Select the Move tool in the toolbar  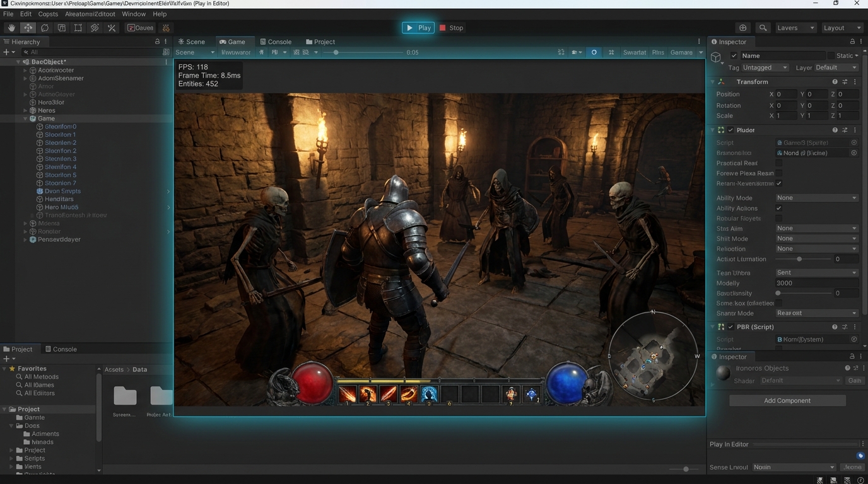(28, 28)
